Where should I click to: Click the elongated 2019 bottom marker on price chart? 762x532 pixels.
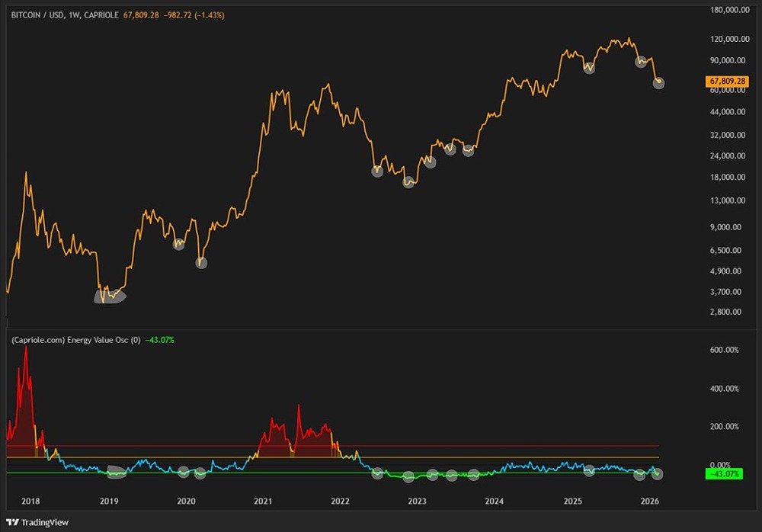pyautogui.click(x=110, y=296)
